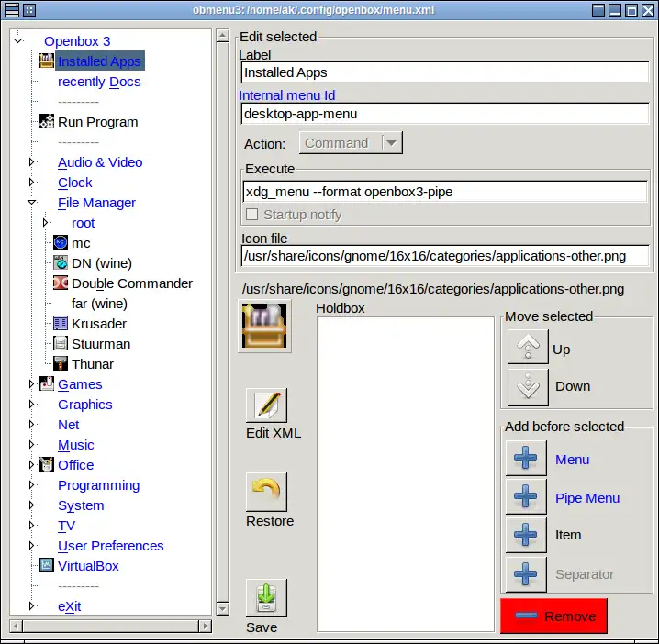Image resolution: width=659 pixels, height=644 pixels.
Task: Add a Pipe Menu before selected
Action: click(526, 496)
